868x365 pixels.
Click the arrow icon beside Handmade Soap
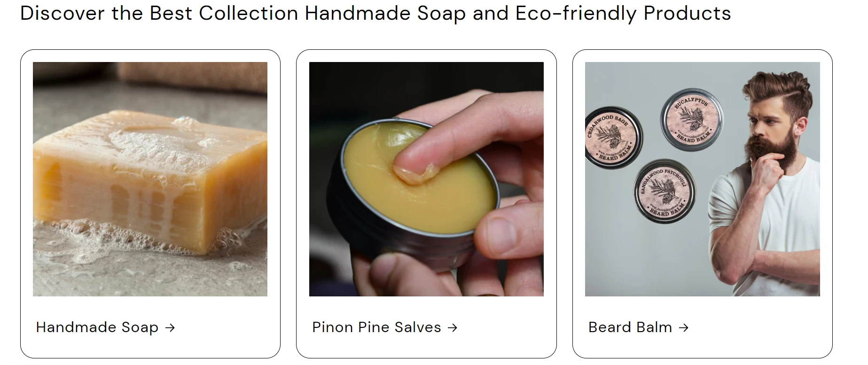pyautogui.click(x=170, y=328)
